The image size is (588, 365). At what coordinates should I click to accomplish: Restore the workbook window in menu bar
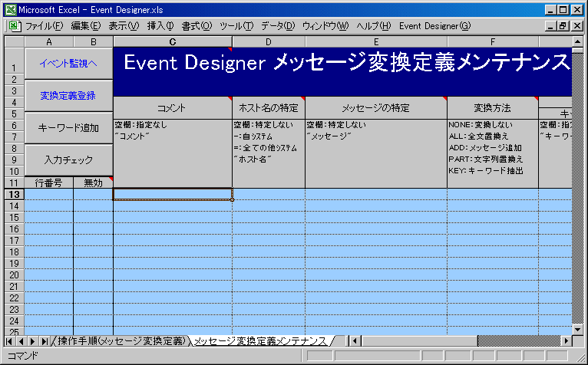coord(563,26)
